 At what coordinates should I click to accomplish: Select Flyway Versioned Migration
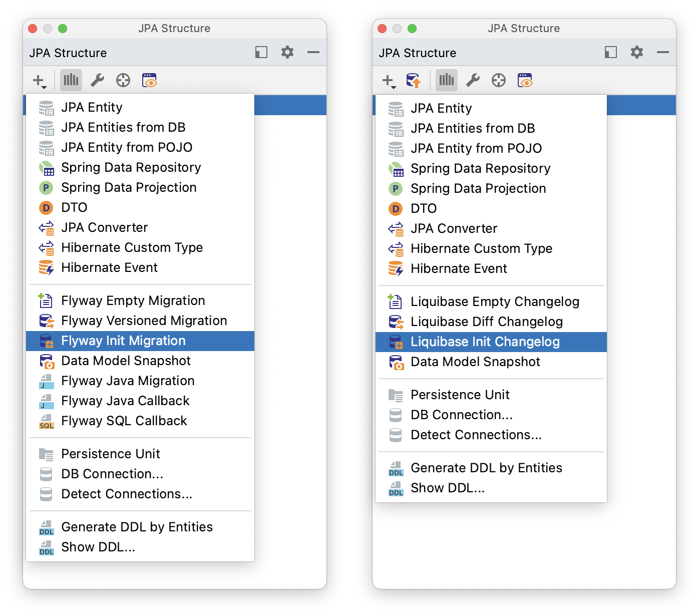click(x=140, y=321)
